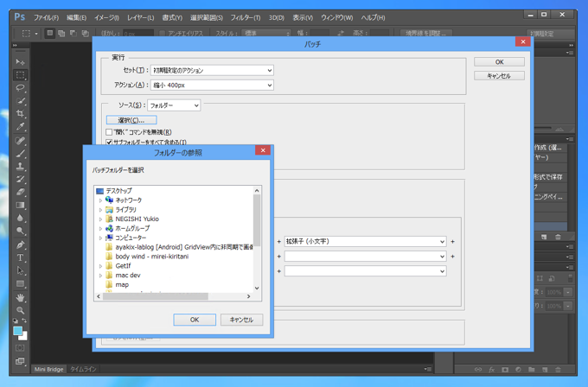The height and width of the screenshot is (387, 588).
Task: Select the Lasso tool
Action: (20, 88)
